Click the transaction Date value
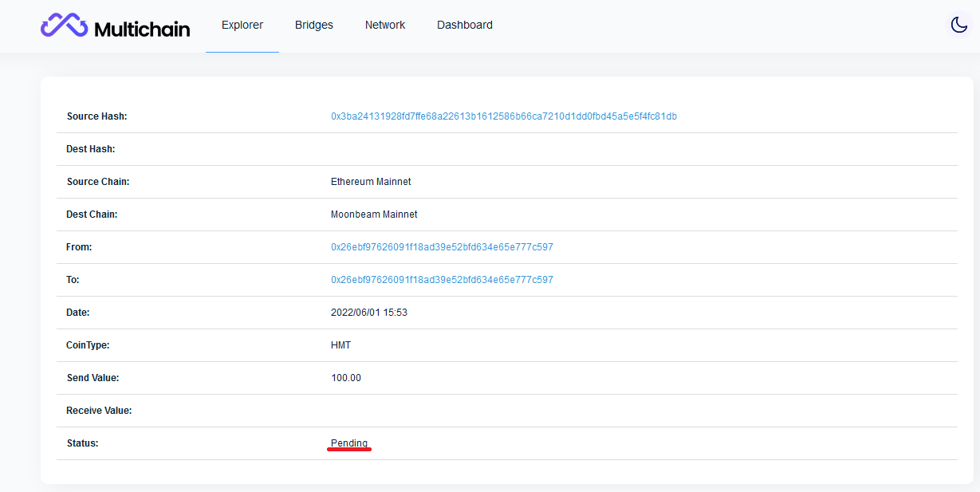Image resolution: width=980 pixels, height=492 pixels. (x=369, y=312)
